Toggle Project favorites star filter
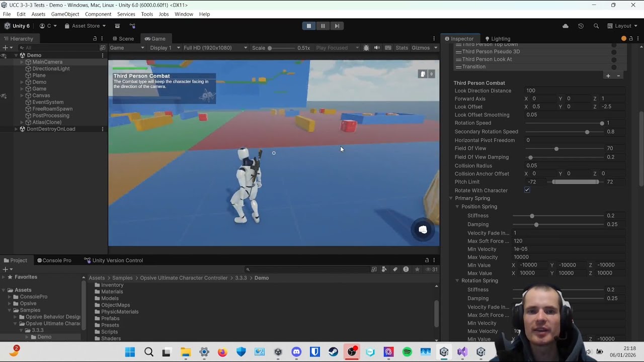 click(x=417, y=269)
